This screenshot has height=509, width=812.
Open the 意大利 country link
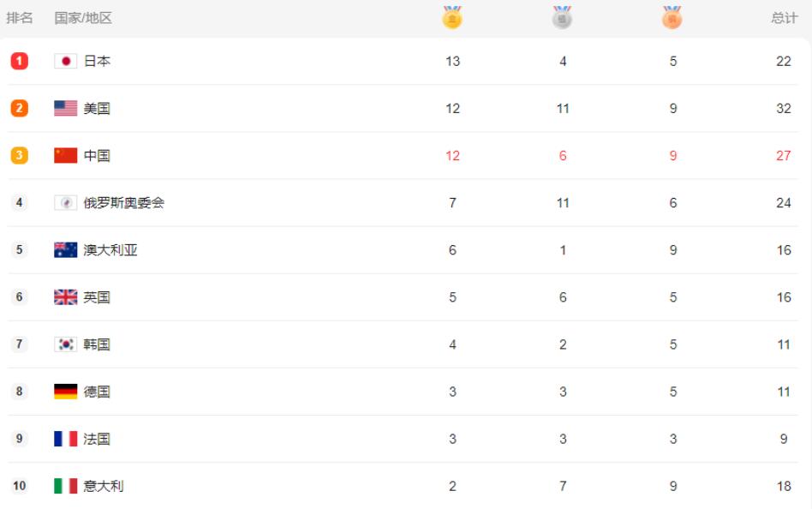tap(104, 486)
